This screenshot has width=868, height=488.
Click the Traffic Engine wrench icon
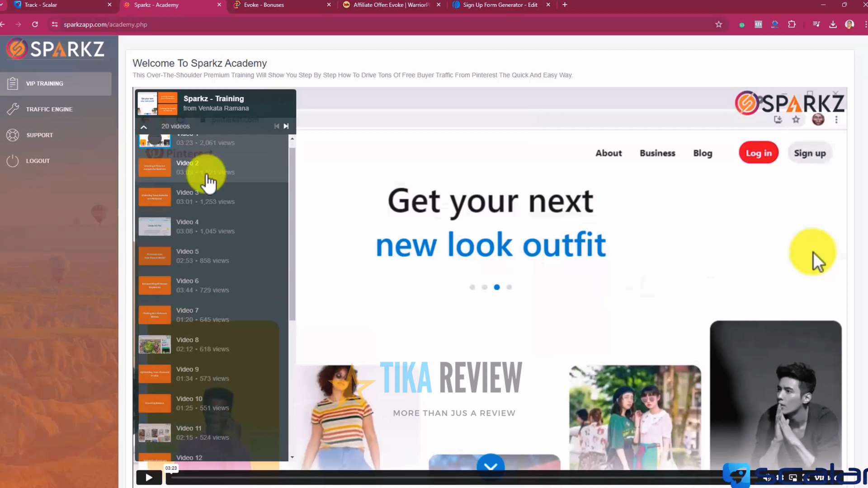[13, 109]
